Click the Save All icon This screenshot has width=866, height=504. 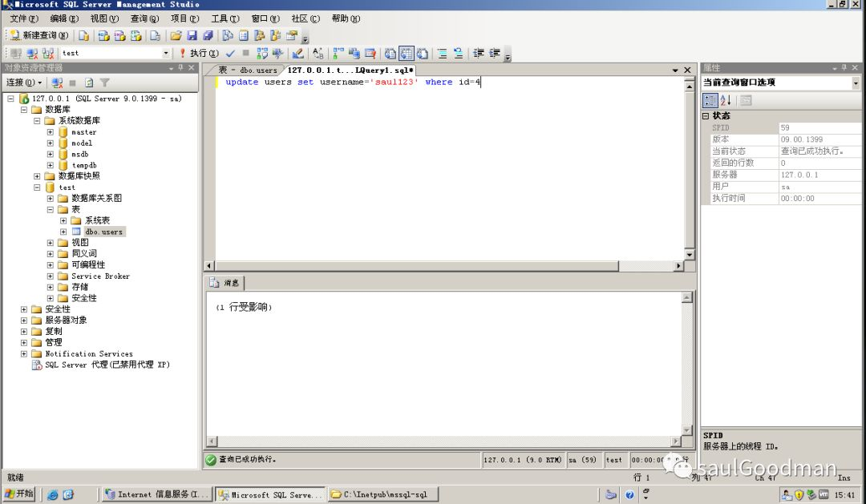coord(208,36)
